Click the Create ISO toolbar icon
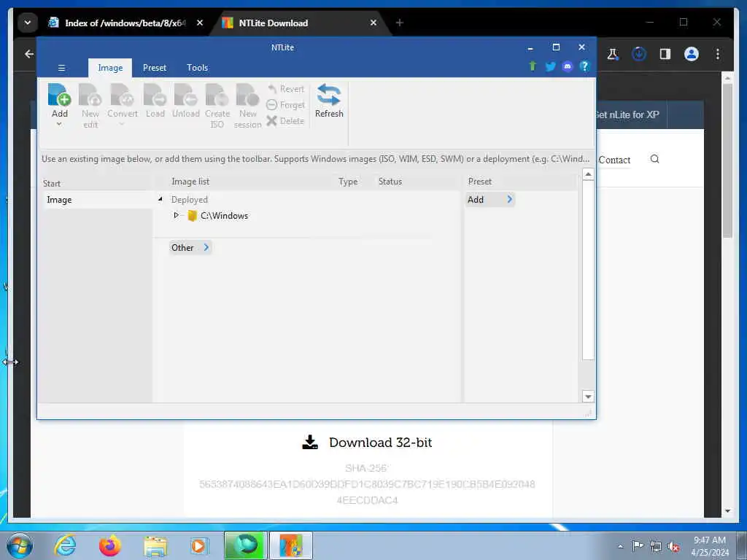The height and width of the screenshot is (560, 747). 217,106
